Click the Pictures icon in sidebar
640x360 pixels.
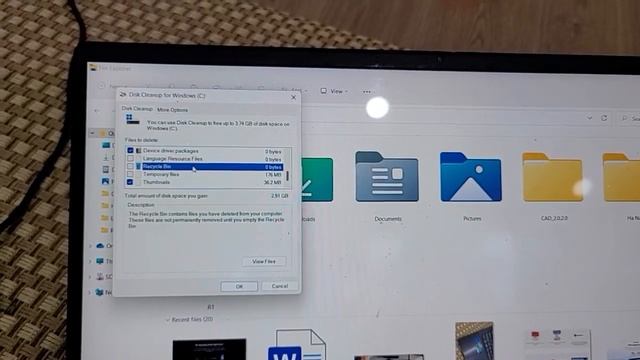105,181
